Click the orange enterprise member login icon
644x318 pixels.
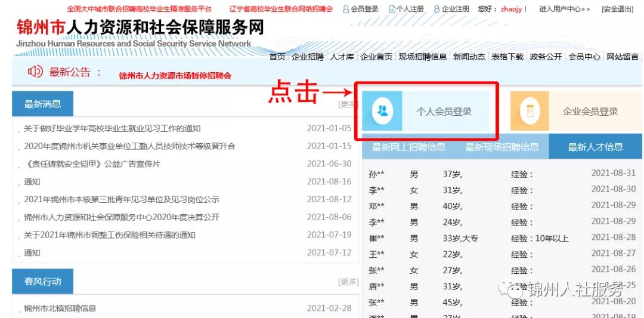(x=530, y=111)
